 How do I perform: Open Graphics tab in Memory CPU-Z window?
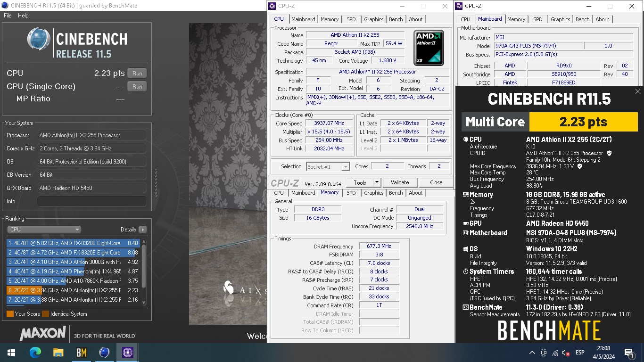click(374, 193)
